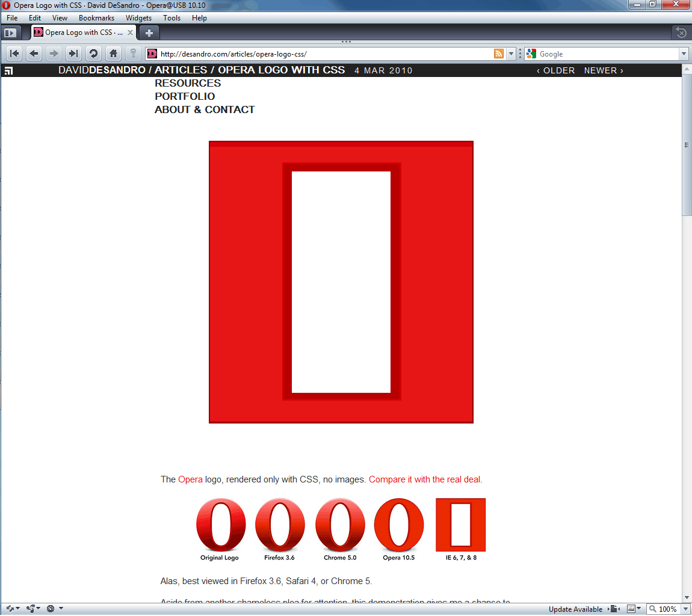Open a new tab with plus button

[149, 32]
